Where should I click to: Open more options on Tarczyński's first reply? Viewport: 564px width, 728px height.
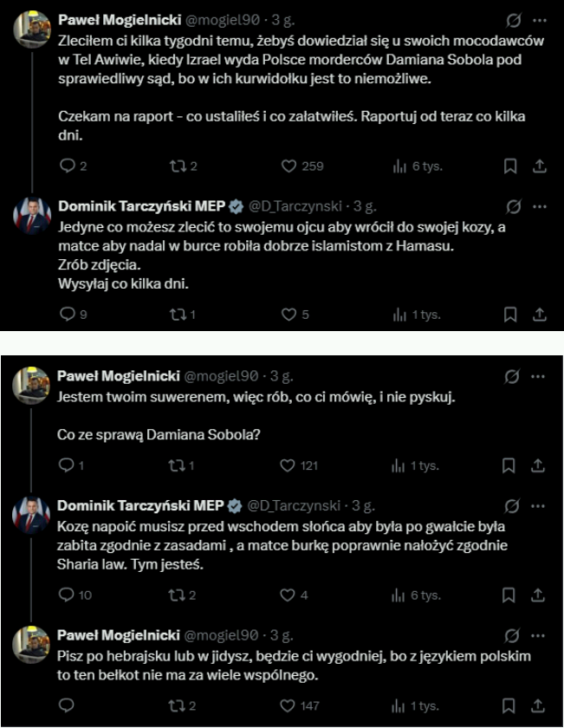(x=540, y=206)
